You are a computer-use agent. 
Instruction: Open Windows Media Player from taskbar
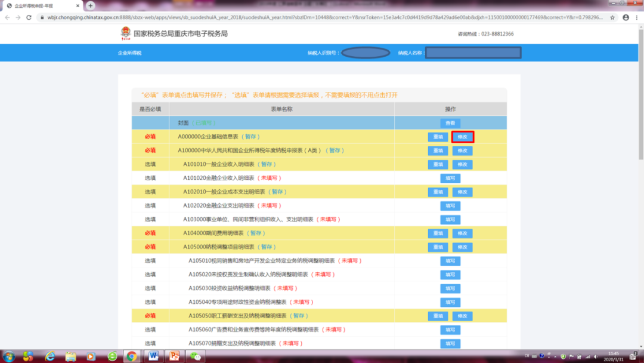[91, 356]
